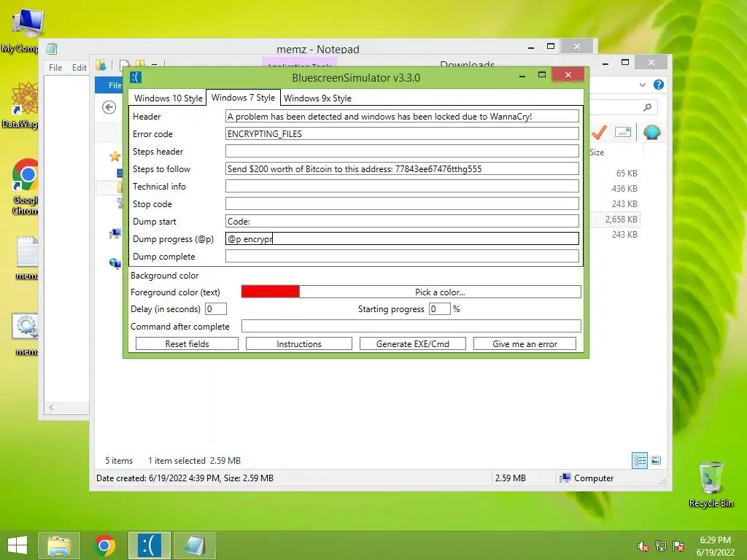747x560 pixels.
Task: Edit the Dump start field
Action: (x=402, y=222)
